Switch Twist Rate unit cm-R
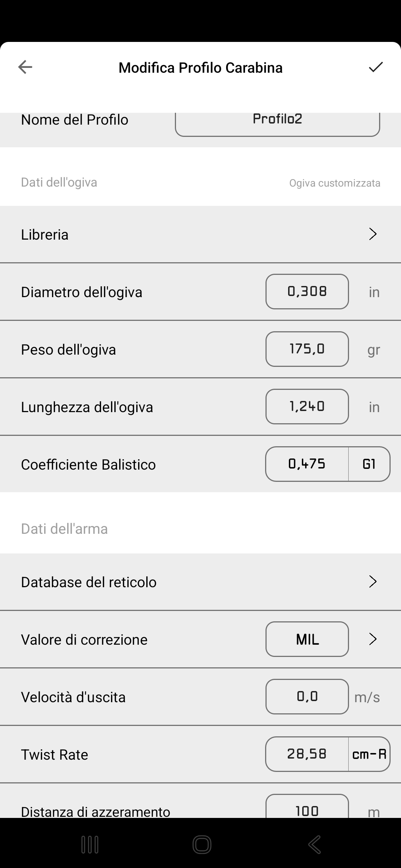 369,754
